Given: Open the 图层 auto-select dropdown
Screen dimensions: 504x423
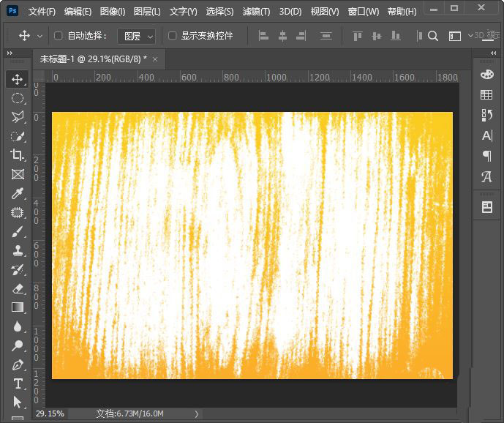Looking at the screenshot, I should tap(138, 36).
